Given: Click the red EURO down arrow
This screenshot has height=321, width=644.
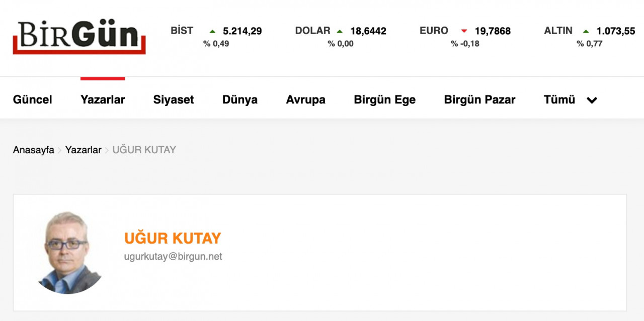Looking at the screenshot, I should click(464, 31).
